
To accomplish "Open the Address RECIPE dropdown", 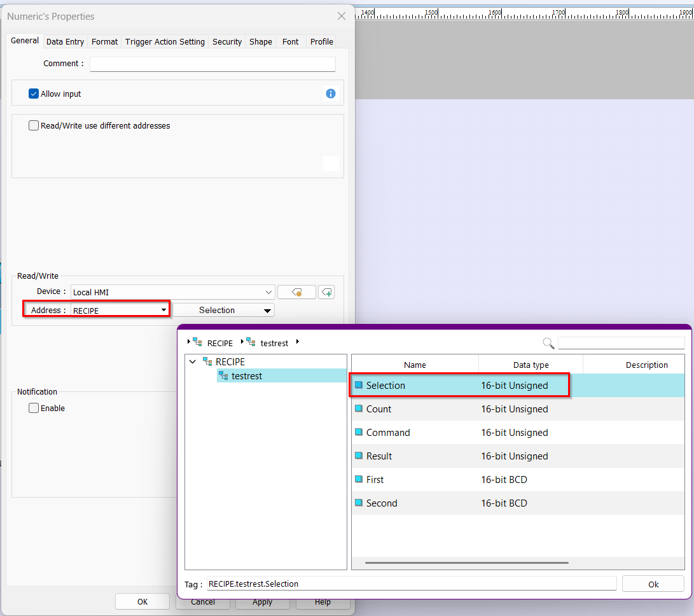I will click(x=163, y=311).
